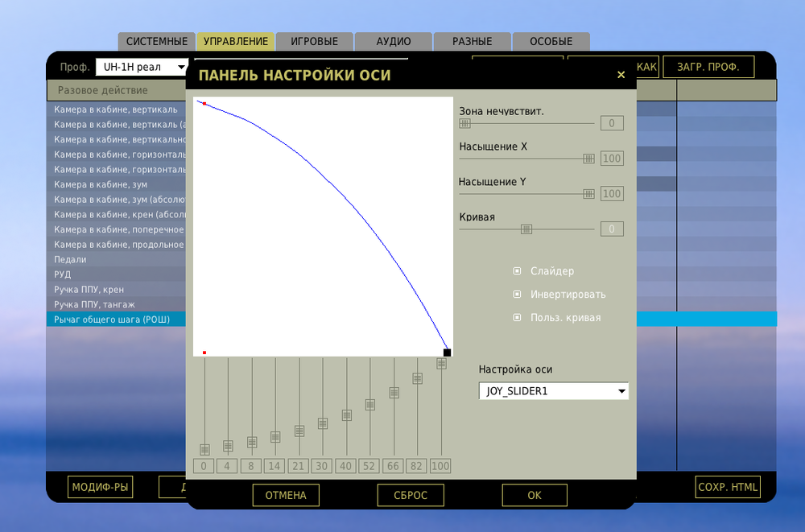Click the Насыщение X value field
This screenshot has height=532, width=805.
point(612,159)
